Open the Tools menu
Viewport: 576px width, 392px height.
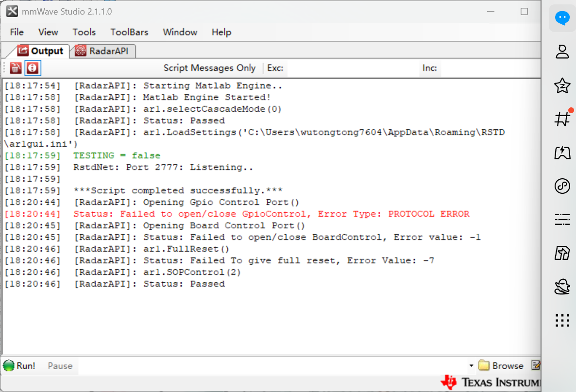[x=84, y=33]
